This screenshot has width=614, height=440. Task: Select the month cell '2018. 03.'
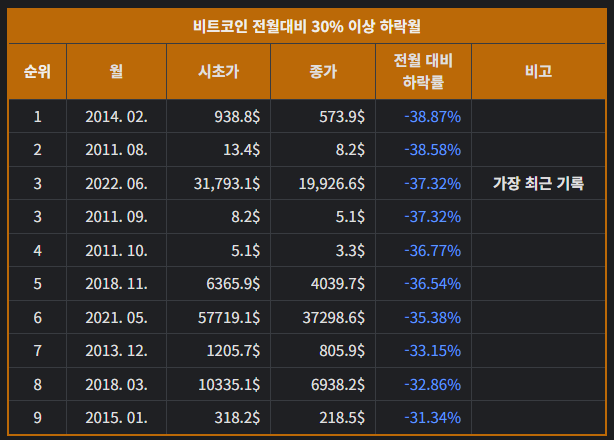point(116,384)
